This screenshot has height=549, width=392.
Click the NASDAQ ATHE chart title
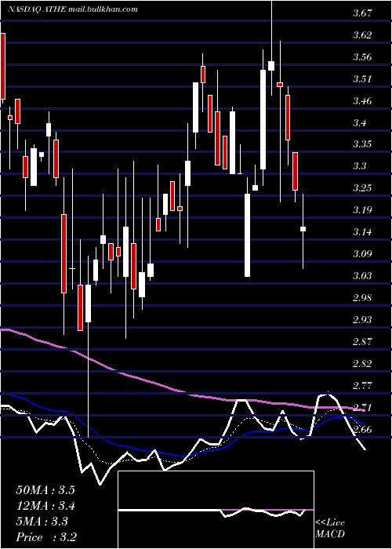click(73, 9)
